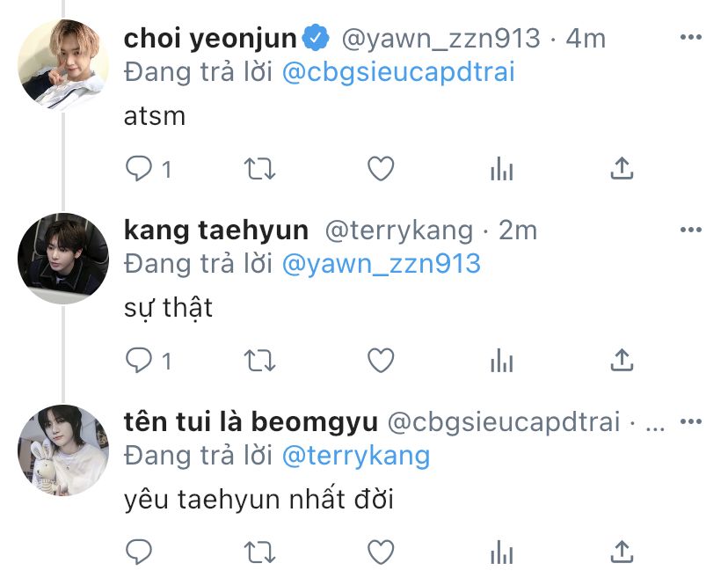Open more options on beomgyu's tweet
The height and width of the screenshot is (578, 728).
pyautogui.click(x=691, y=422)
